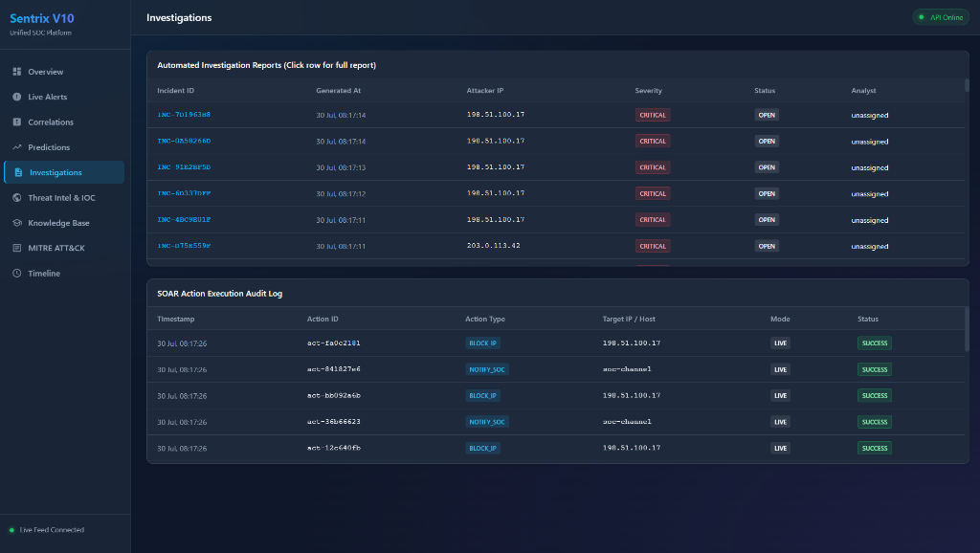Open Knowledge Base from the sidebar
This screenshot has width=980, height=553.
[64, 223]
